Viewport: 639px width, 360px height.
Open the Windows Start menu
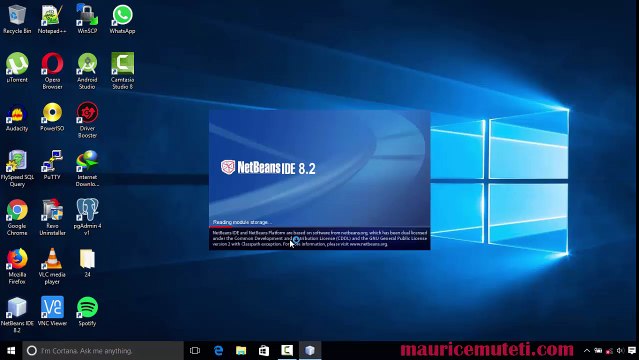point(11,351)
